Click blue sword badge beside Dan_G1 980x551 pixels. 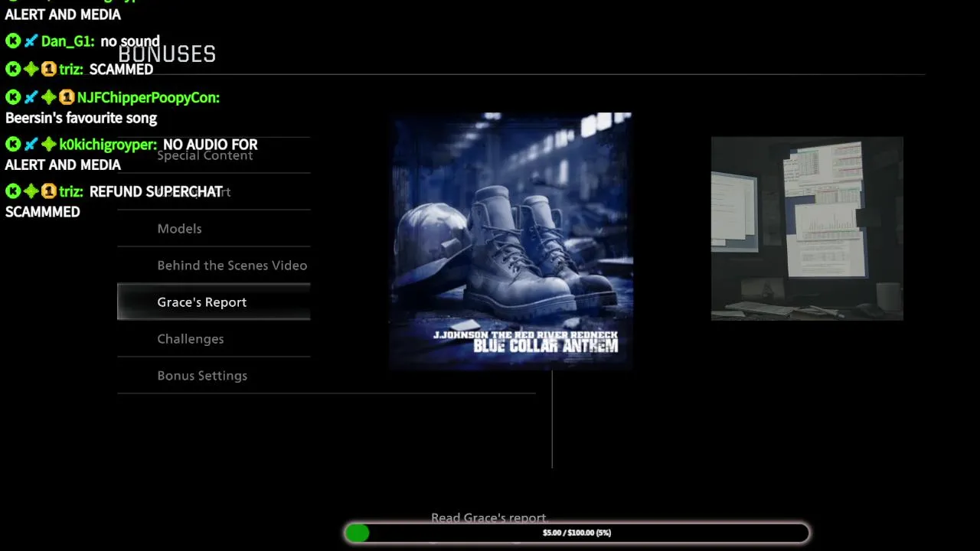click(x=31, y=41)
